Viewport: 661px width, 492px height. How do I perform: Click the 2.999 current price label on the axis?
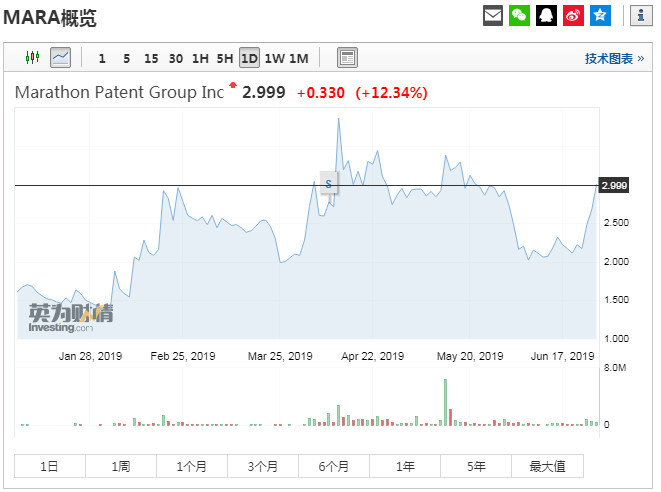614,185
